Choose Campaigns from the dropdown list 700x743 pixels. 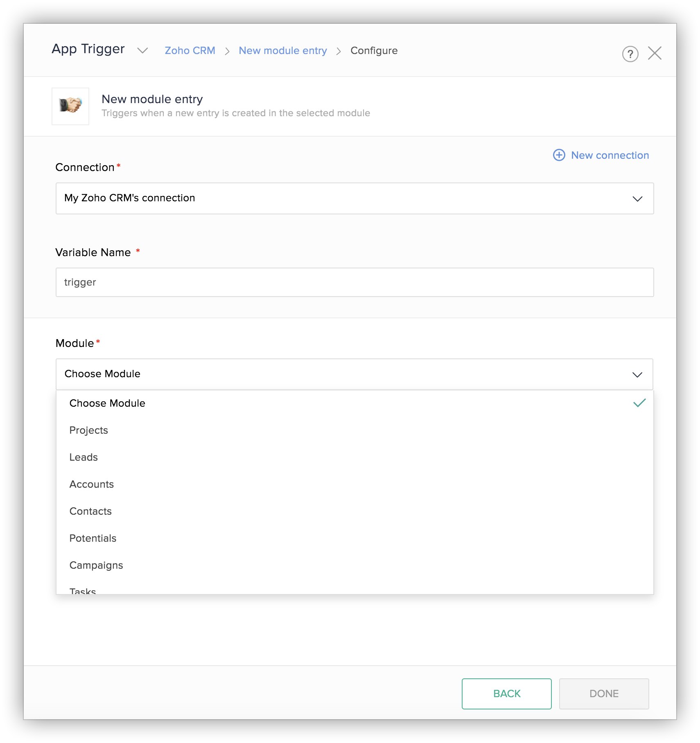(96, 565)
